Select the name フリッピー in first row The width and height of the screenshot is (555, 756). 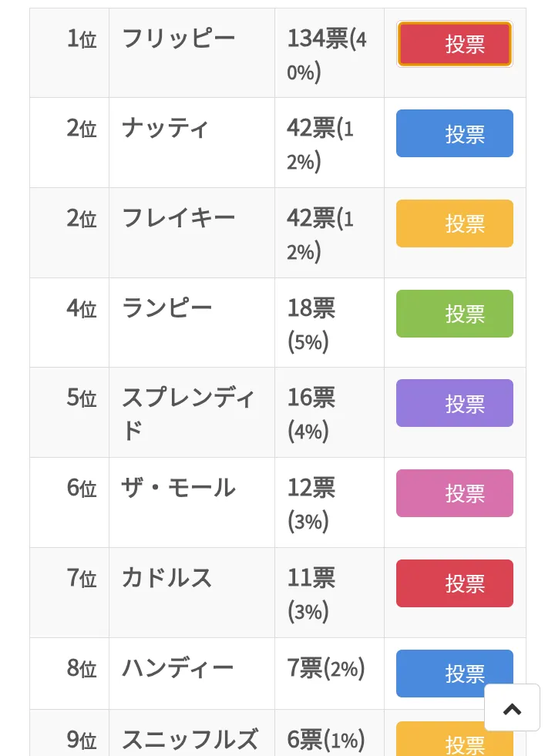[178, 39]
